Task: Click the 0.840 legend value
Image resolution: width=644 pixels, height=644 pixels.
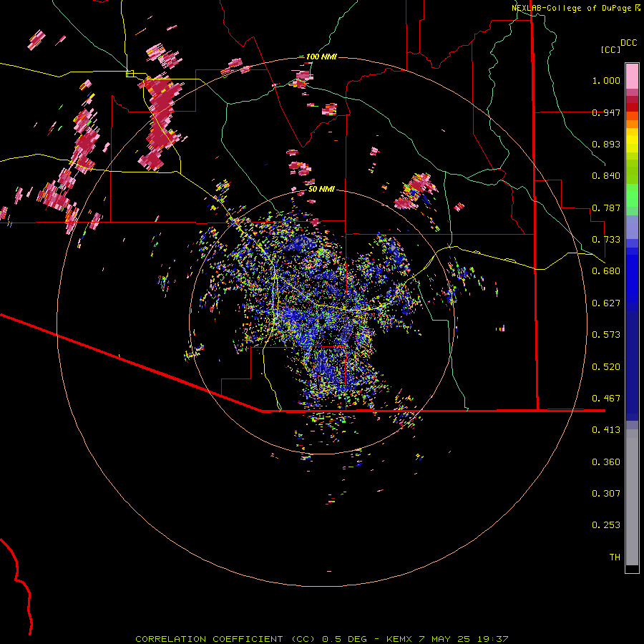Action: [x=606, y=176]
